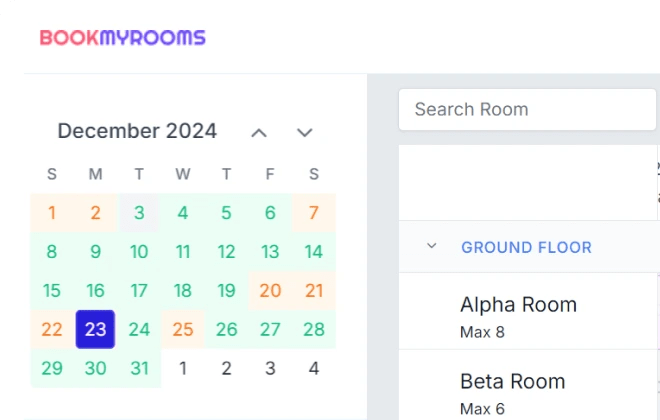Select December 20 orange date
Viewport: 660px width, 420px height.
point(270,291)
